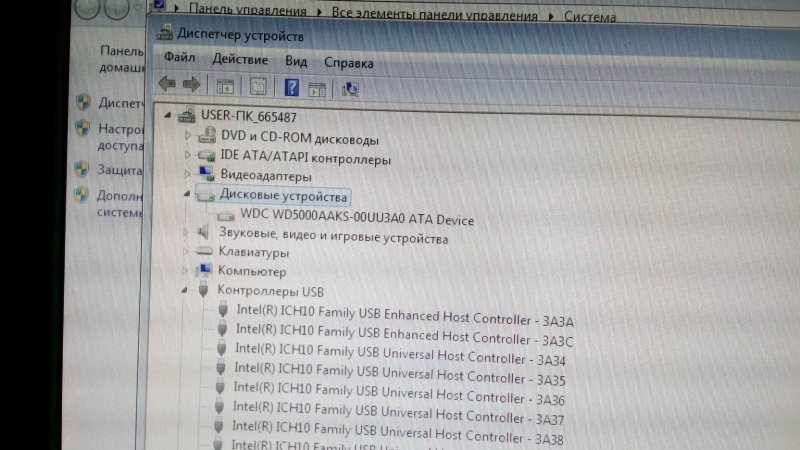
Task: Click the Back arrow toolbar icon
Action: click(167, 86)
